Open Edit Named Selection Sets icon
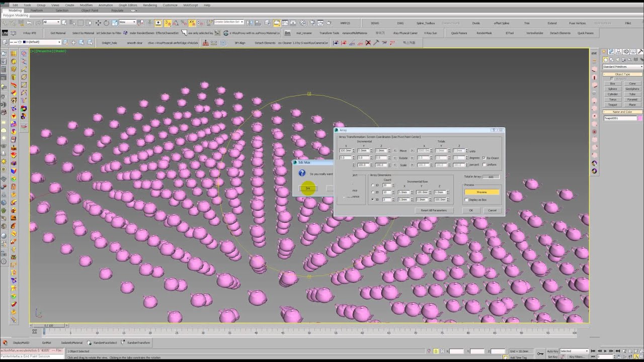 coord(209,22)
